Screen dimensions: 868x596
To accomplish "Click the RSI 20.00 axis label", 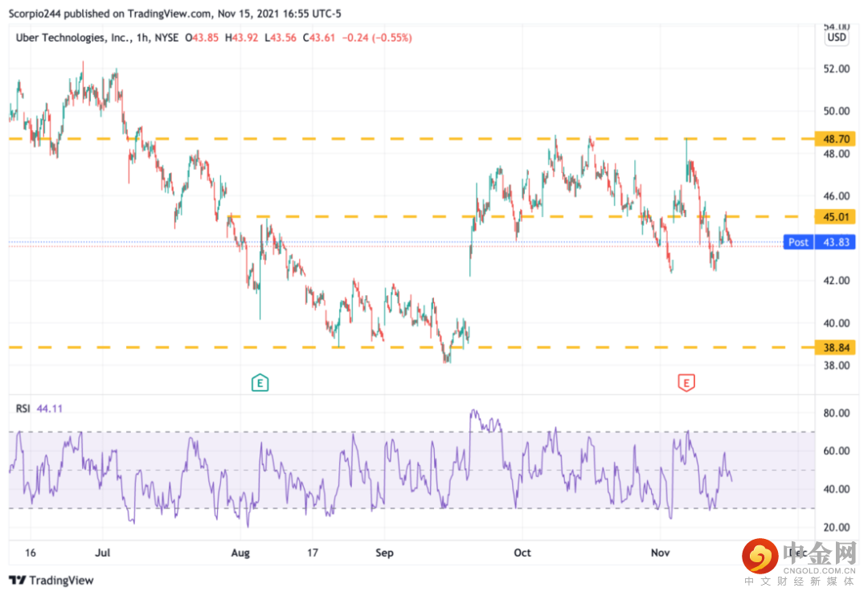I will 836,528.
